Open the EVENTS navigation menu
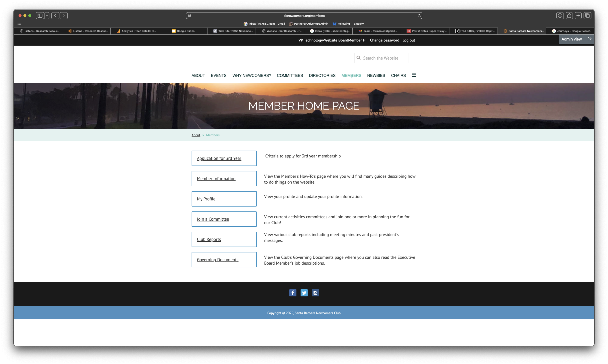This screenshot has height=364, width=608. click(218, 76)
